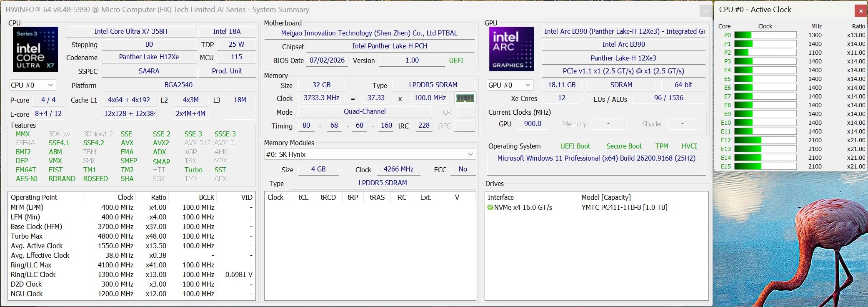Select the Ring/LLC Clock row
This screenshot has height=307, width=868.
click(x=131, y=274)
